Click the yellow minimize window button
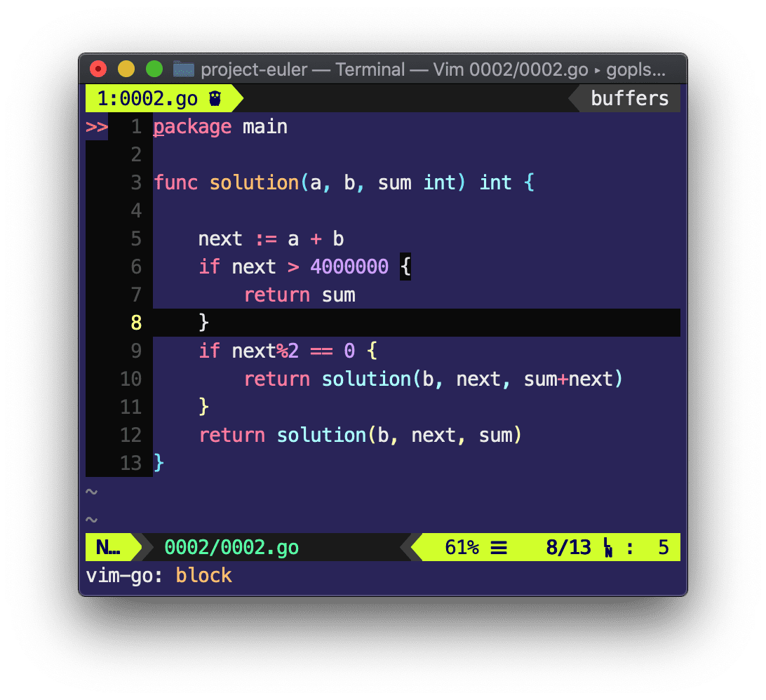This screenshot has height=700, width=766. point(126,69)
